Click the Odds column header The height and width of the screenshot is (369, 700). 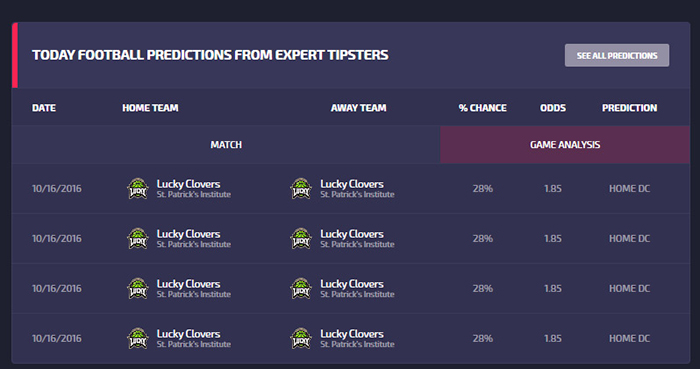pyautogui.click(x=553, y=108)
